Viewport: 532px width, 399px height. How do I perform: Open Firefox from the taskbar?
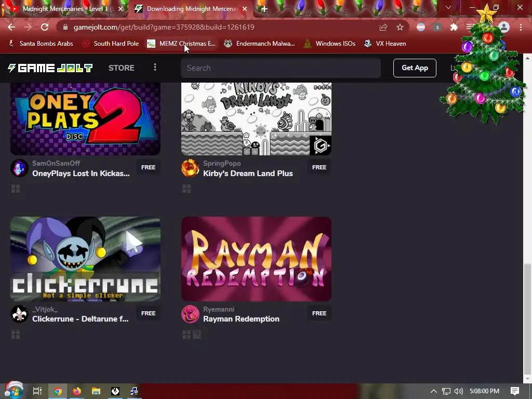coord(77,391)
